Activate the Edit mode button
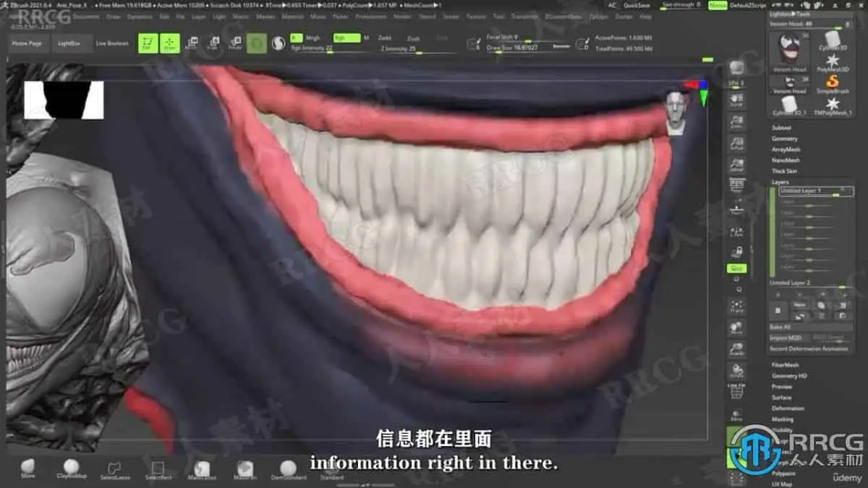This screenshot has width=868, height=488. [148, 43]
